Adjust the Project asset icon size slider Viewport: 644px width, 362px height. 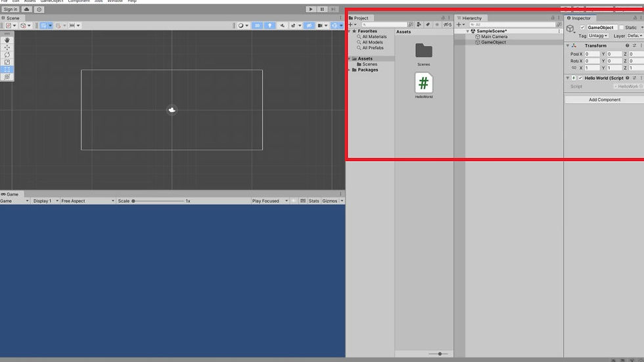coord(438,354)
